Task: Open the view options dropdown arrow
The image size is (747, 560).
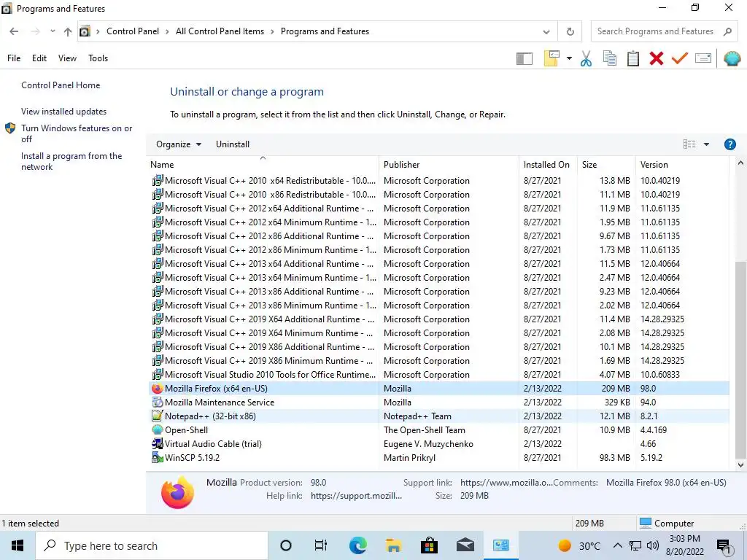Action: point(706,144)
